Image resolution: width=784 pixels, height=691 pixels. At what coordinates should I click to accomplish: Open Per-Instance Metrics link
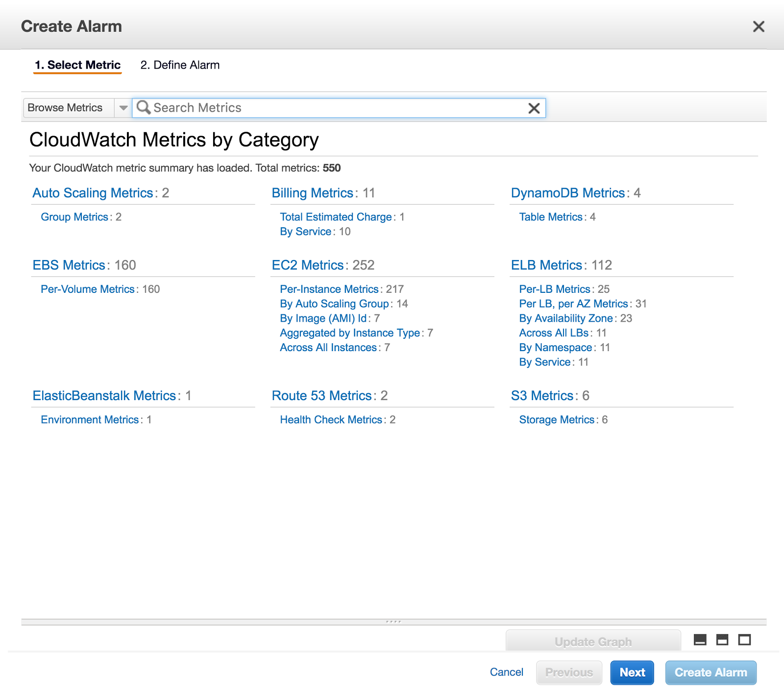coord(329,289)
